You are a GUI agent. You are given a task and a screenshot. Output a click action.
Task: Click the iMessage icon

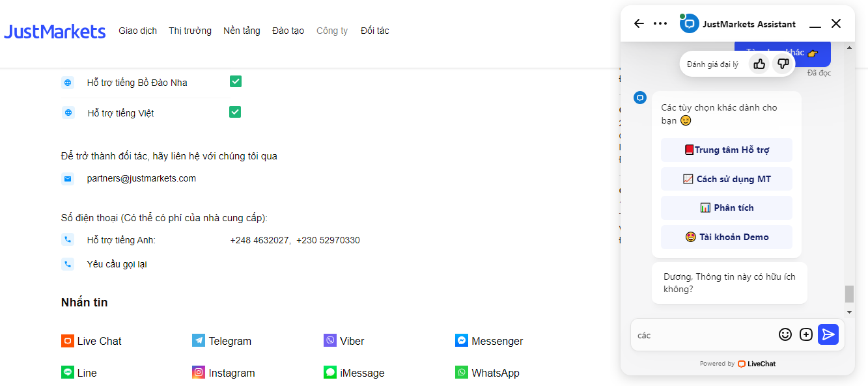330,372
